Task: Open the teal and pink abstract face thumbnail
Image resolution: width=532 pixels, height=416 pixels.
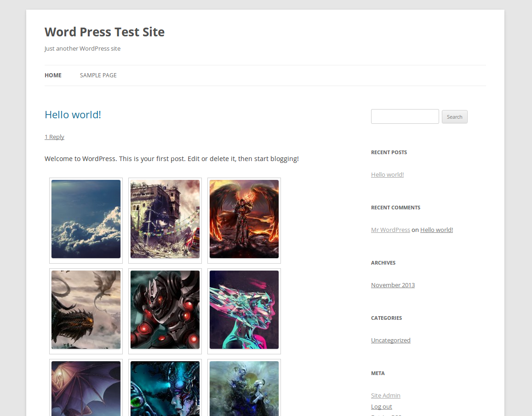Action: [244, 310]
